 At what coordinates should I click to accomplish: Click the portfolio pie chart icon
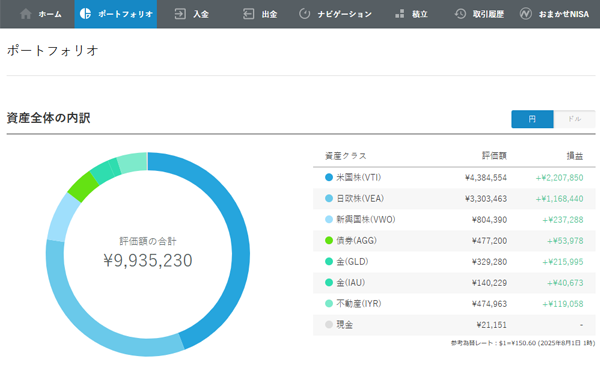[85, 14]
